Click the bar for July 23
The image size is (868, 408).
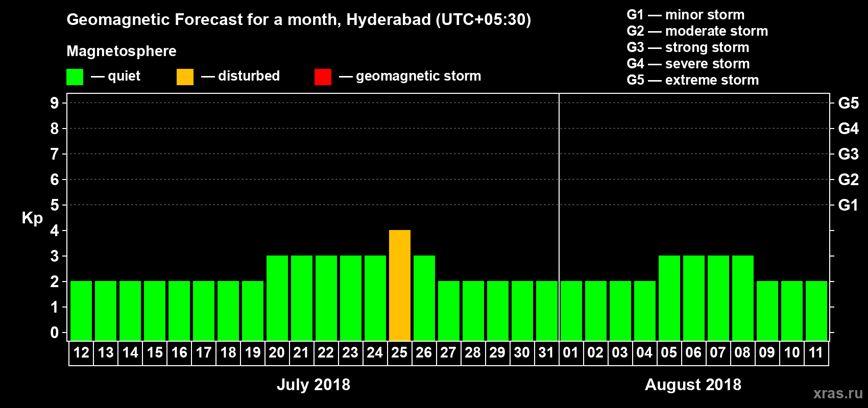point(351,298)
